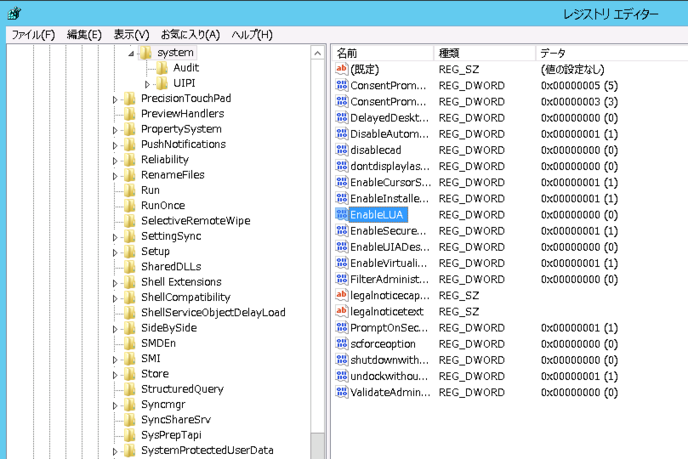Image resolution: width=688 pixels, height=459 pixels.
Task: Select the ShellServiceObjectDelayLoad key
Action: [213, 312]
